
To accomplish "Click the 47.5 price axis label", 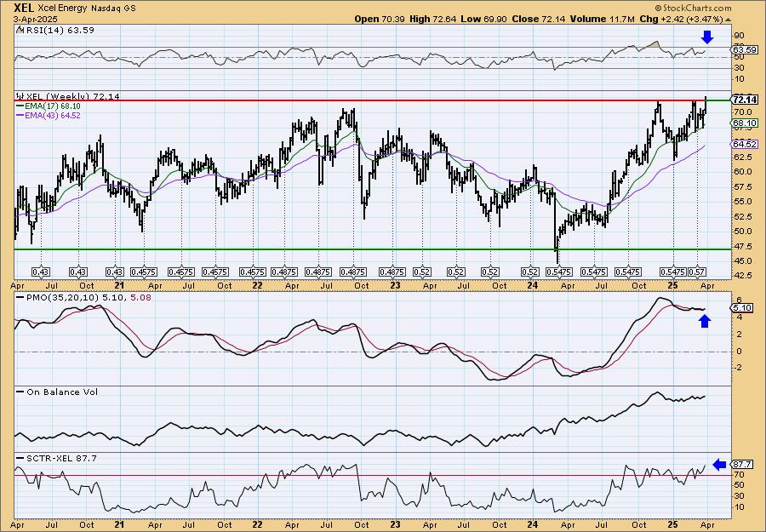I will click(x=742, y=247).
